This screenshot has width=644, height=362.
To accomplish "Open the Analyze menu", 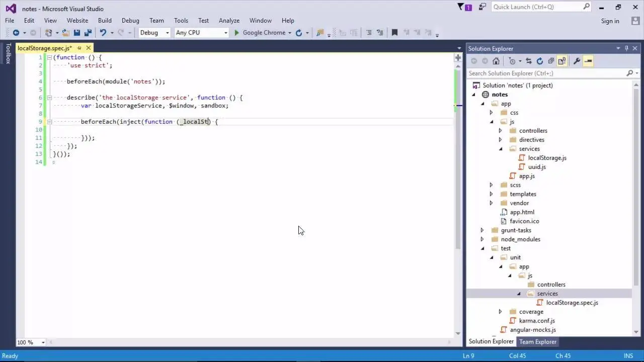I will coord(229,21).
